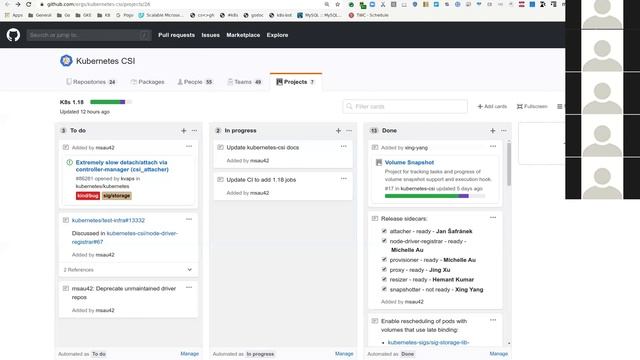Image resolution: width=640 pixels, height=360 pixels.
Task: Open the Apps bookmarks shortcut
Action: (14, 15)
